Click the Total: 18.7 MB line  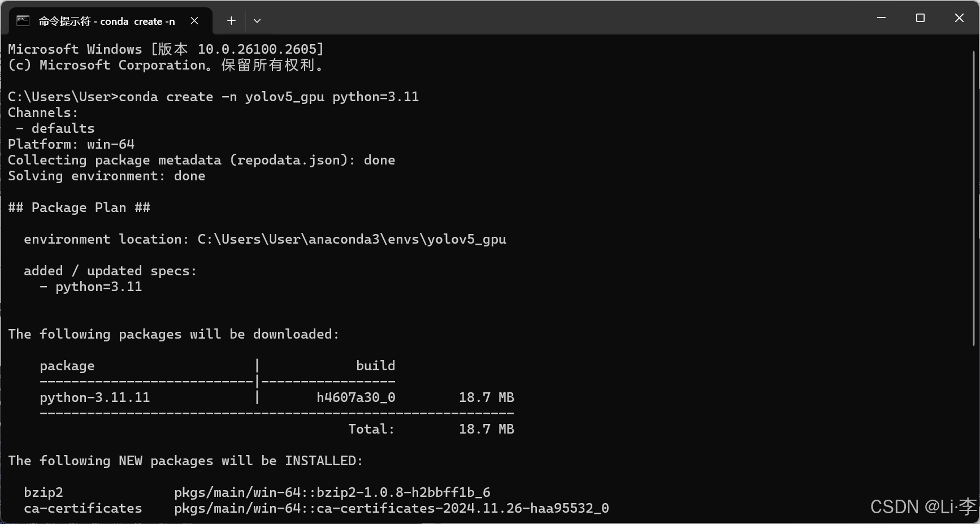point(431,429)
